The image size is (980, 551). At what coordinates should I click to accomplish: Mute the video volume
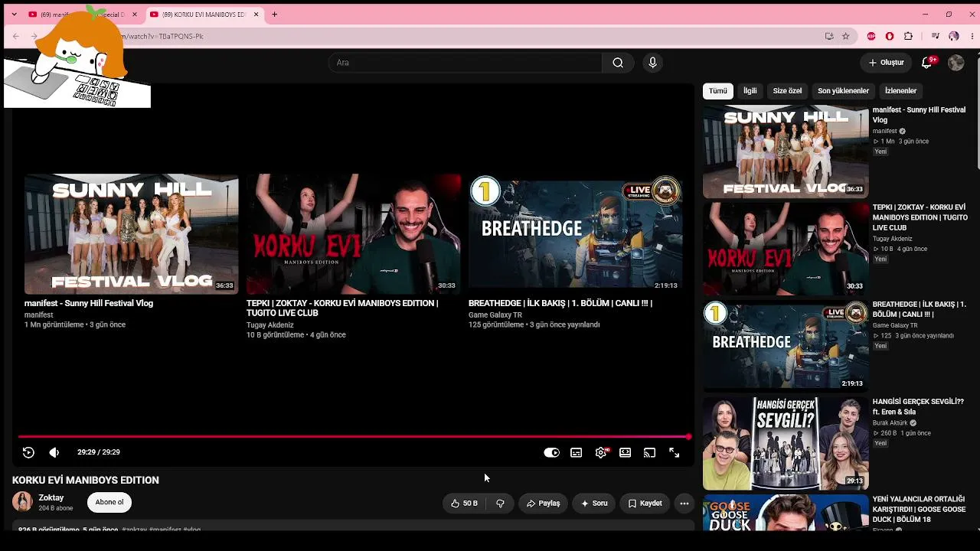[54, 452]
